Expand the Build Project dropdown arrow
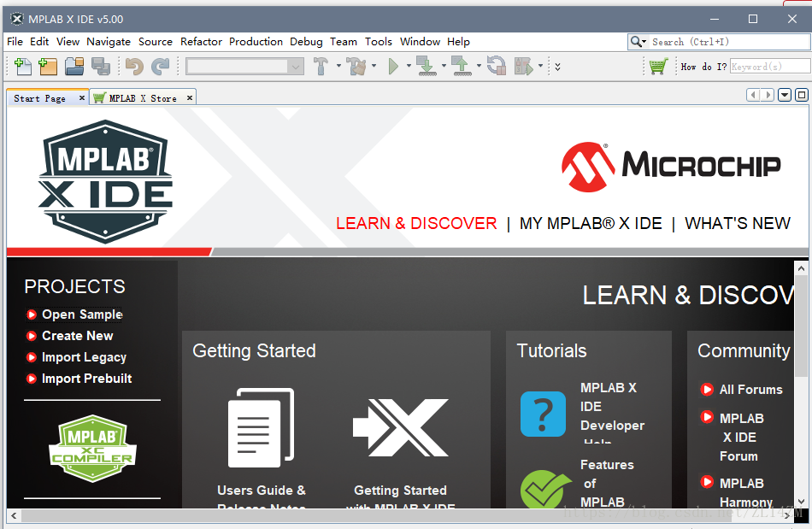This screenshot has width=812, height=529. 338,66
